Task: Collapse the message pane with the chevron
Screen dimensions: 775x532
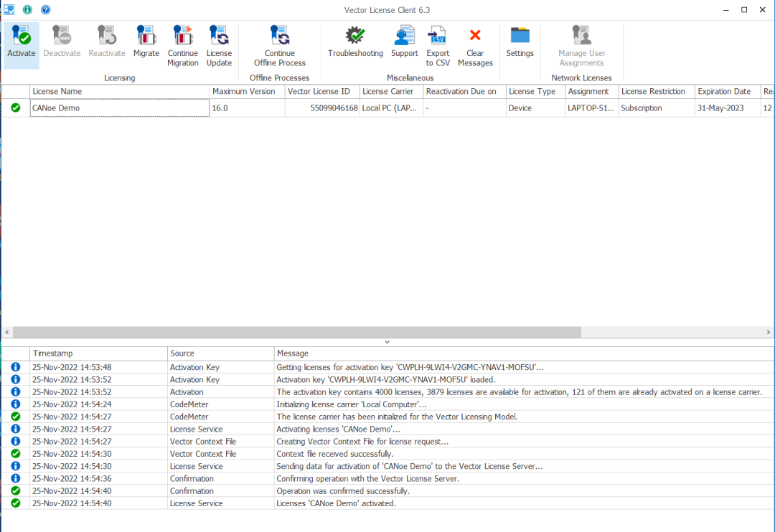Action: click(387, 342)
